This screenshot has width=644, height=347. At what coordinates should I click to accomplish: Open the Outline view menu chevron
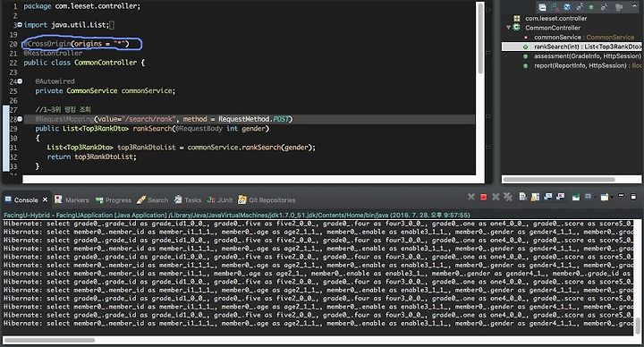coord(634,5)
